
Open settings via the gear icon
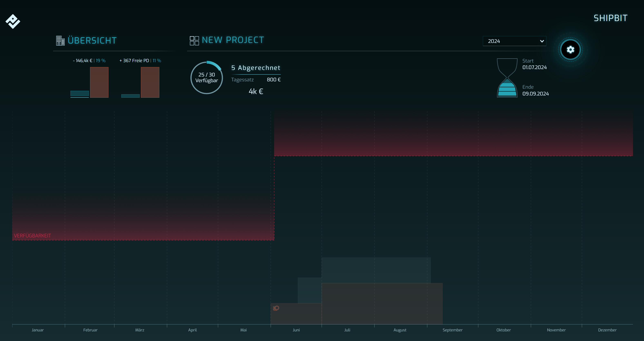pos(570,49)
